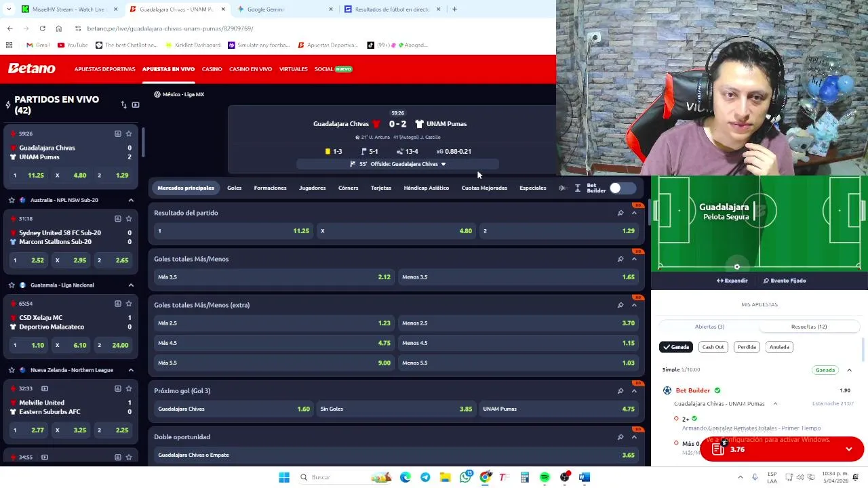Toggle the Bet Builder switch
Viewport: 868px width, 488px height.
(x=623, y=188)
